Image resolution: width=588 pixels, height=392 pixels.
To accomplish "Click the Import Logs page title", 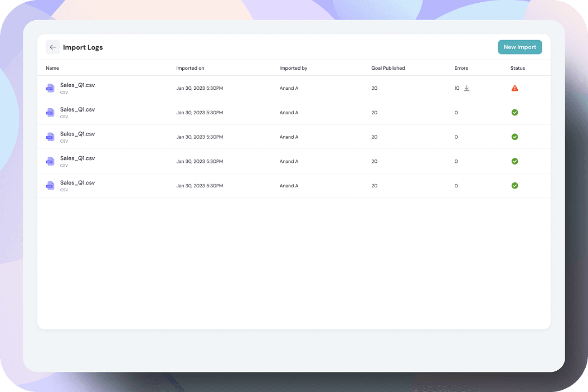I will pos(82,47).
